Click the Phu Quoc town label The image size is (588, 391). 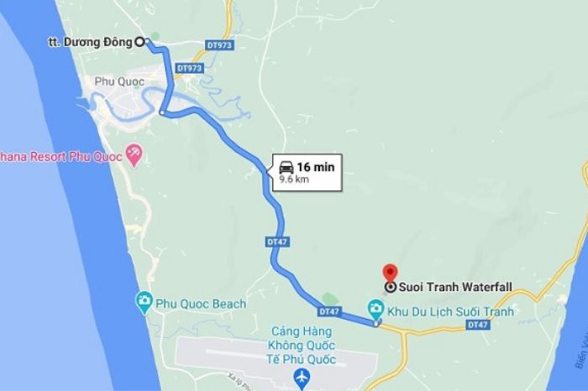[x=119, y=81]
